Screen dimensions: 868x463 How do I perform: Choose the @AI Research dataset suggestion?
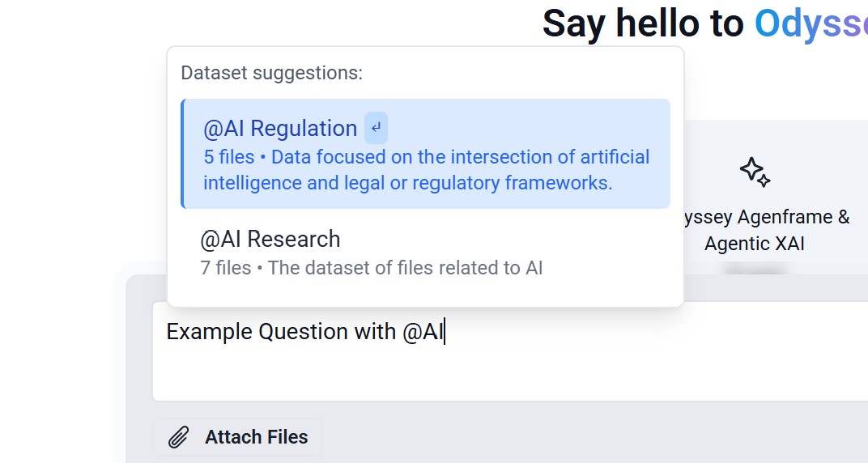coord(425,253)
